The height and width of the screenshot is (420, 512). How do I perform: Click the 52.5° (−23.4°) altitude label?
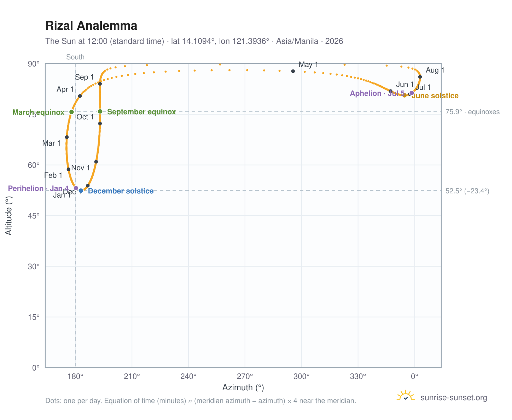click(x=467, y=191)
